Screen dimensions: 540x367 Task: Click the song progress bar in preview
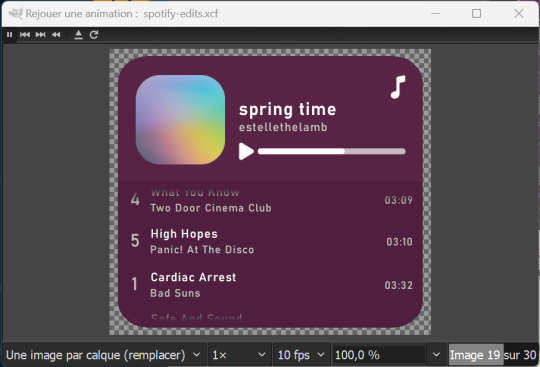[332, 151]
